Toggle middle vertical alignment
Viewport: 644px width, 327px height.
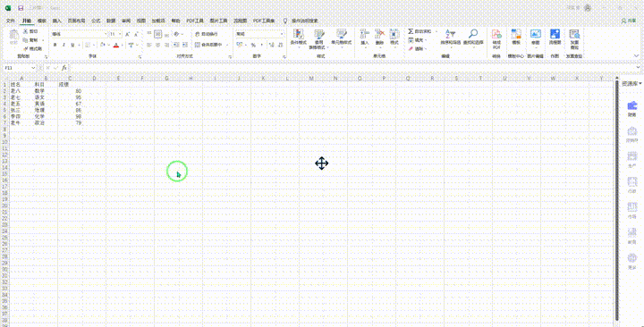[157, 34]
